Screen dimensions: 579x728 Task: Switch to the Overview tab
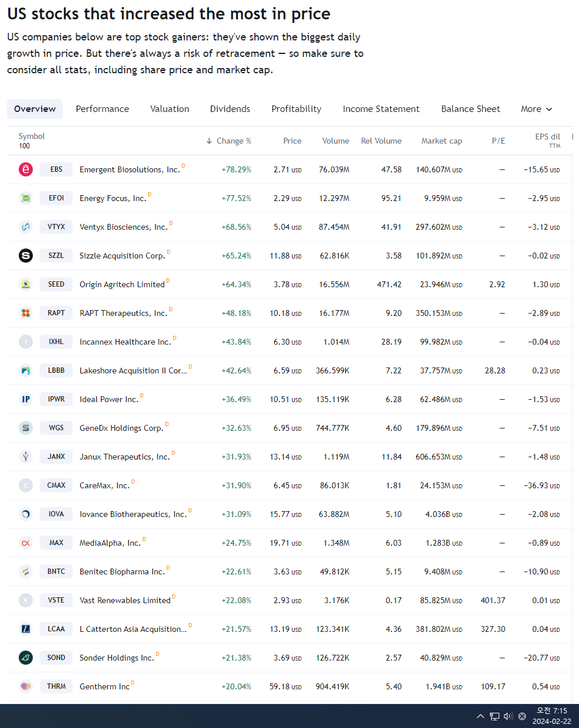point(35,109)
